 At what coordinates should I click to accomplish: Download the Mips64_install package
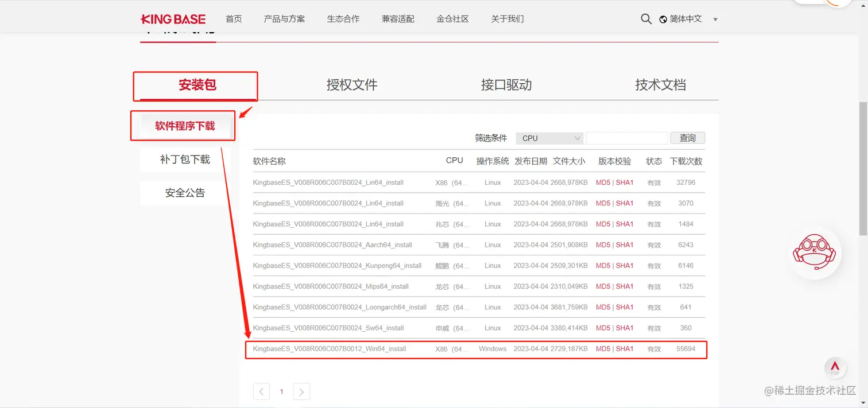click(331, 286)
